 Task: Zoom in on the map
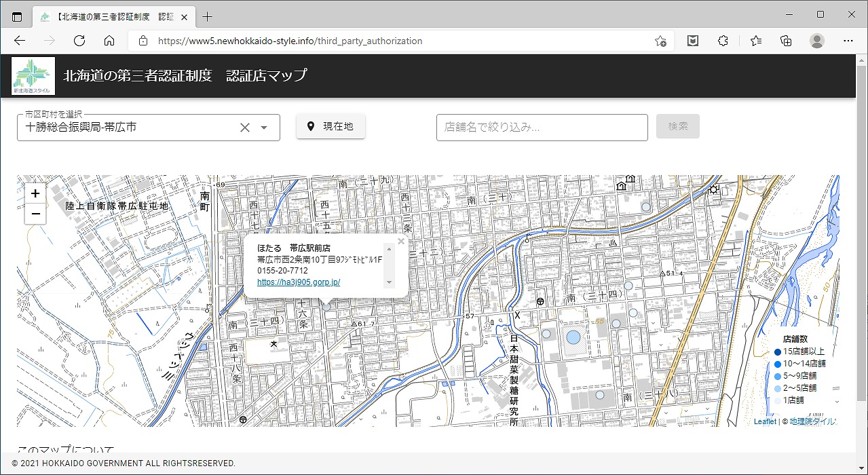coord(35,193)
